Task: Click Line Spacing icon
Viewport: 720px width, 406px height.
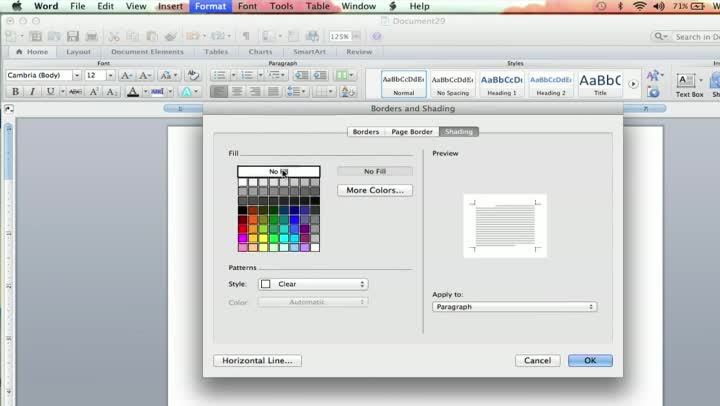Action: coord(296,91)
